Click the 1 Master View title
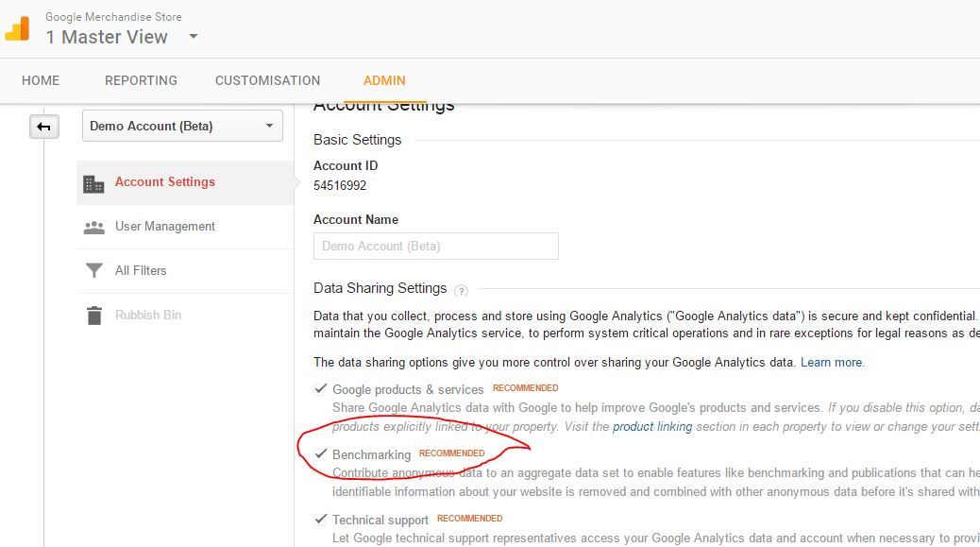The width and height of the screenshot is (980, 547). (107, 37)
